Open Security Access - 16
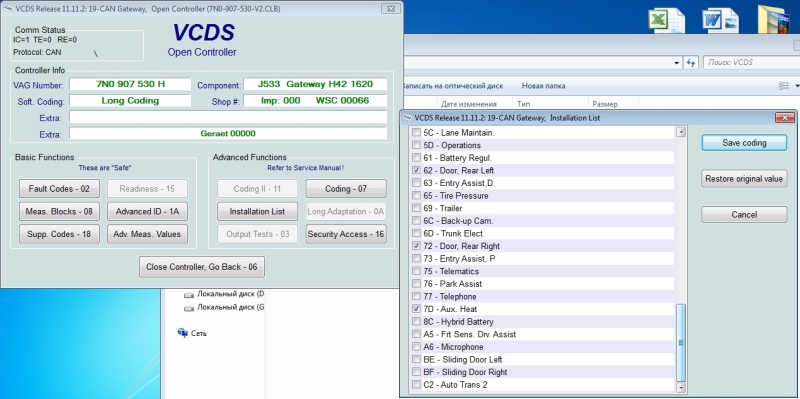800x399 pixels. tap(346, 234)
